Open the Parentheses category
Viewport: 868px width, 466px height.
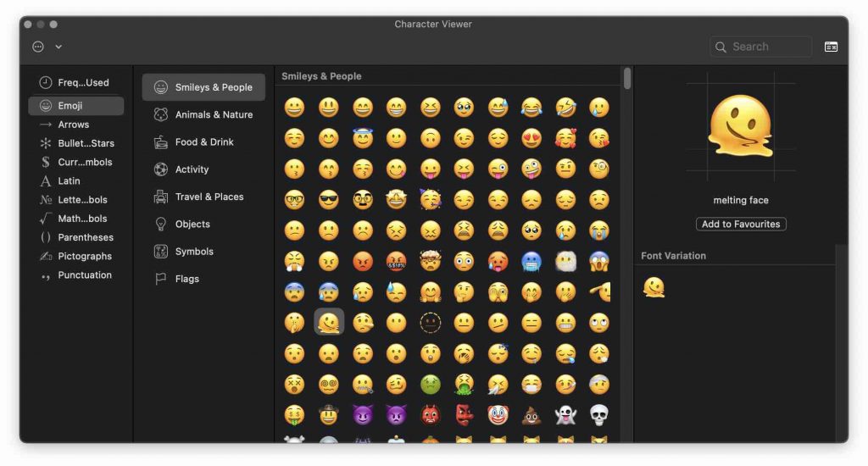point(75,237)
